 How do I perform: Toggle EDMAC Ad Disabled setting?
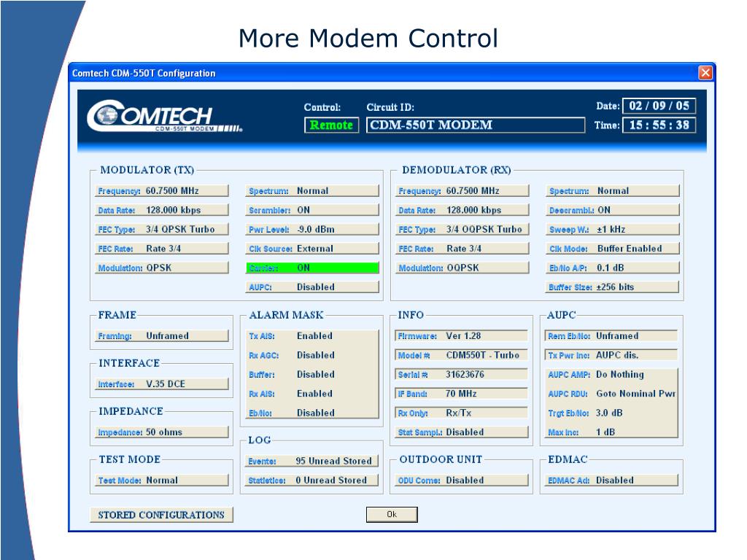pyautogui.click(x=612, y=481)
